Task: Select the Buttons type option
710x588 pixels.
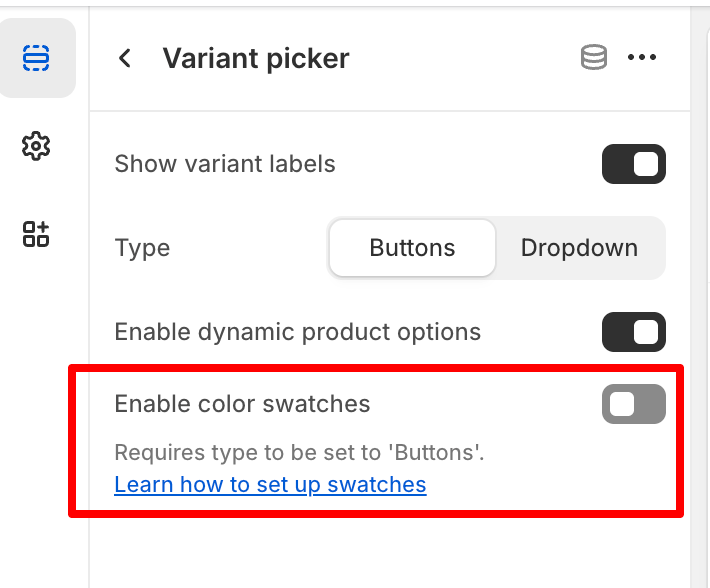Action: coord(412,248)
